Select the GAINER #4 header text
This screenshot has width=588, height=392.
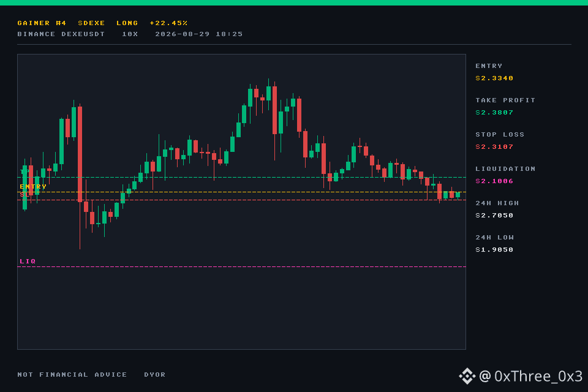coord(42,23)
